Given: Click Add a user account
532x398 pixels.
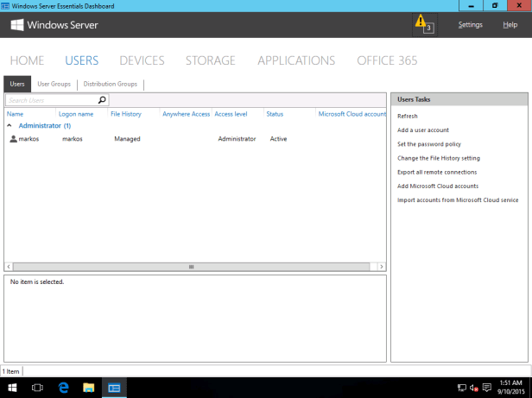Looking at the screenshot, I should [422, 130].
